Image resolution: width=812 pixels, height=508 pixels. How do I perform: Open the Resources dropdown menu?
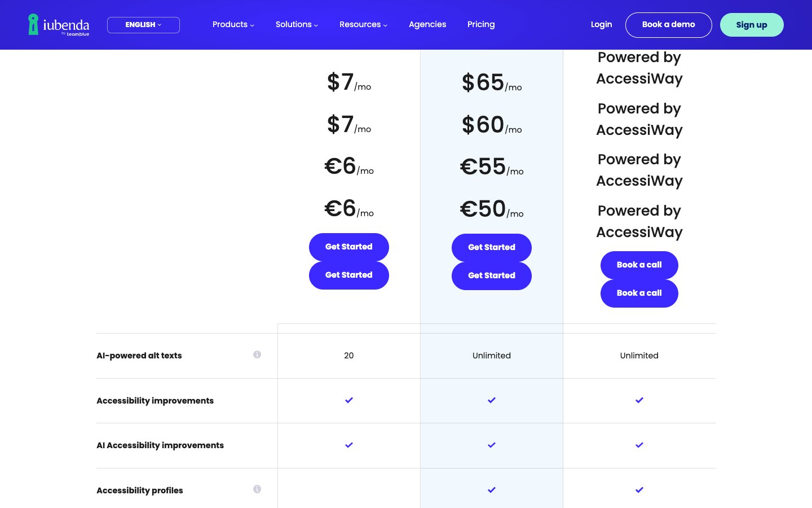(x=363, y=24)
